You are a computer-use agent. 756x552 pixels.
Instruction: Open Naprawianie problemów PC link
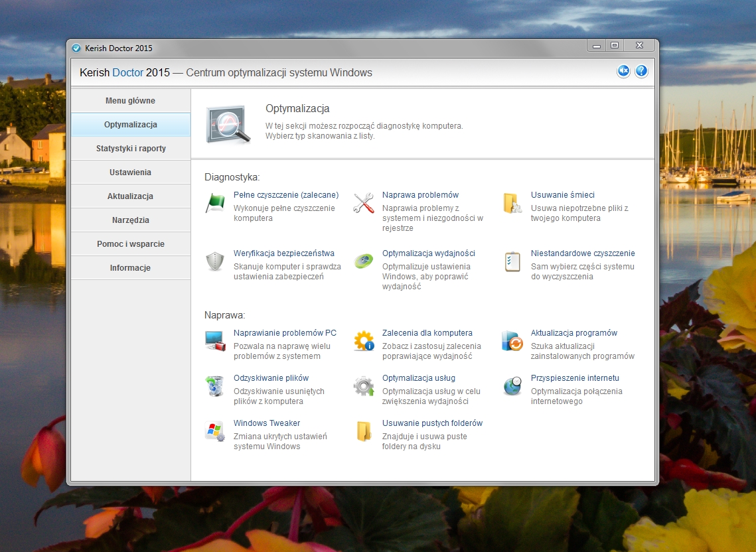pyautogui.click(x=285, y=332)
